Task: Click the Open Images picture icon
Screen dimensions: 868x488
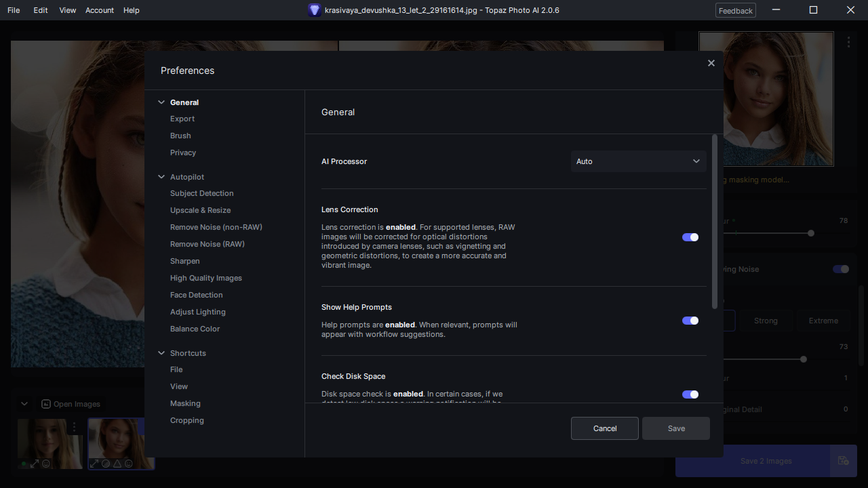Action: 46,404
